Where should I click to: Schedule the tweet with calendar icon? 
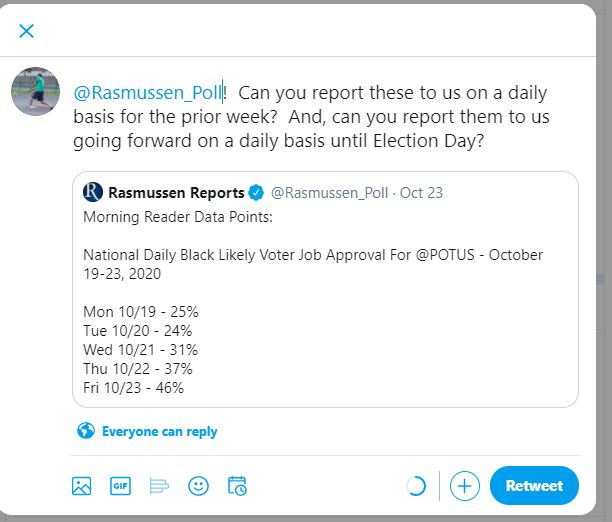click(x=237, y=486)
